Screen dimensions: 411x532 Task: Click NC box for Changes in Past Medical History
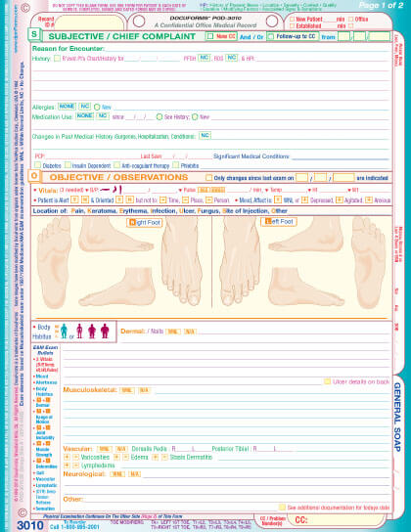[x=205, y=135]
